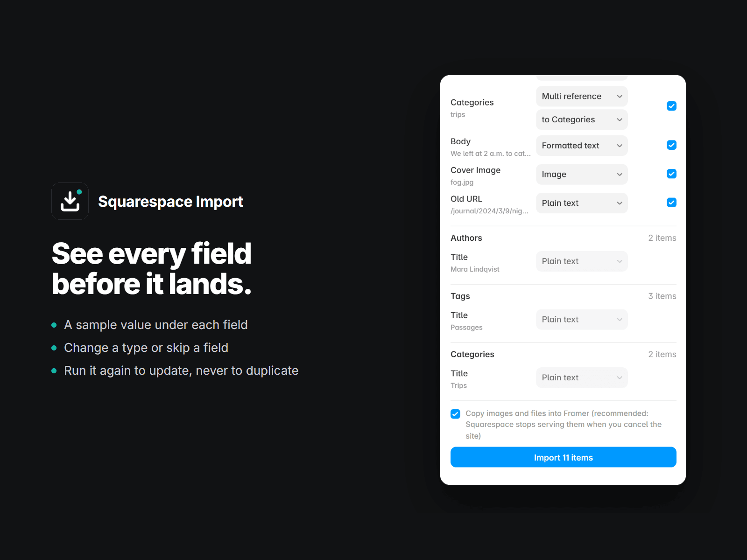Click the '/journal/2024/3/9/nig...' sample value
Viewport: 747px width, 560px height.
tap(489, 211)
